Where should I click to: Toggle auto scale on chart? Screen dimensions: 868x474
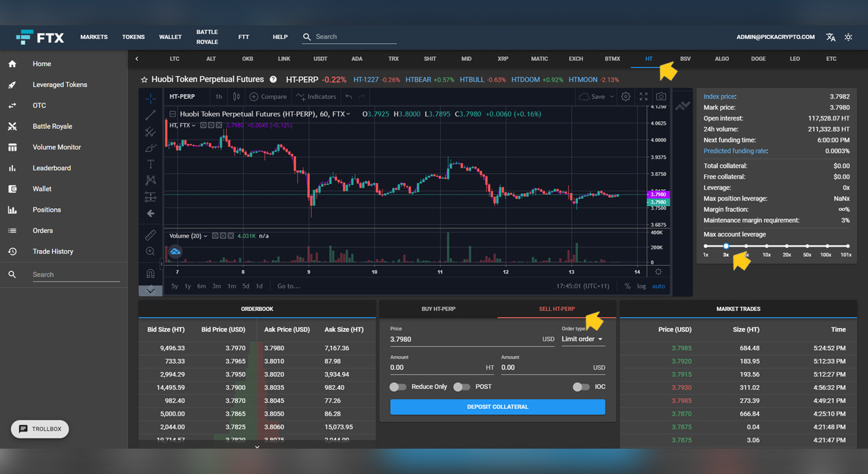point(658,286)
